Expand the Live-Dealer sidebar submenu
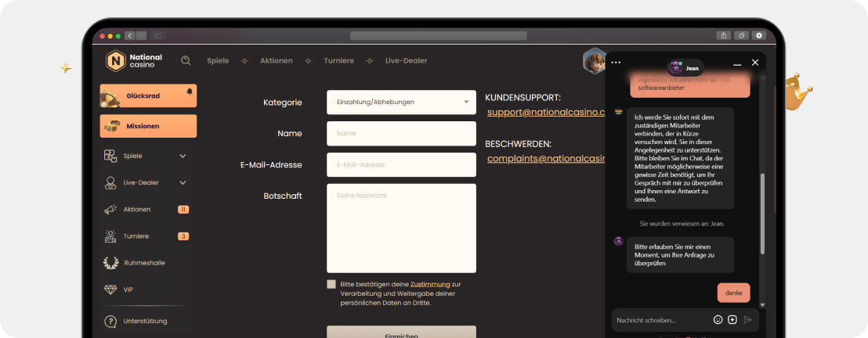This screenshot has width=868, height=338. coord(183,182)
